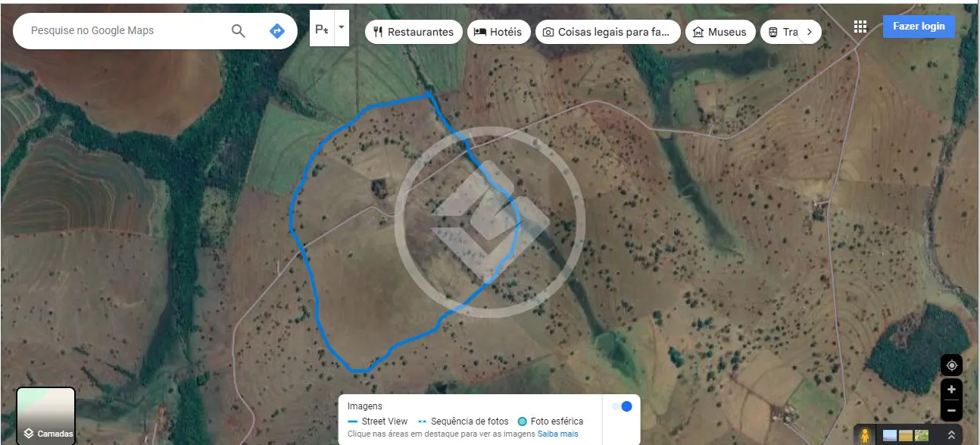Expand the language dropdown arrow beside Pt
This screenshot has height=445, width=980.
(x=342, y=27)
